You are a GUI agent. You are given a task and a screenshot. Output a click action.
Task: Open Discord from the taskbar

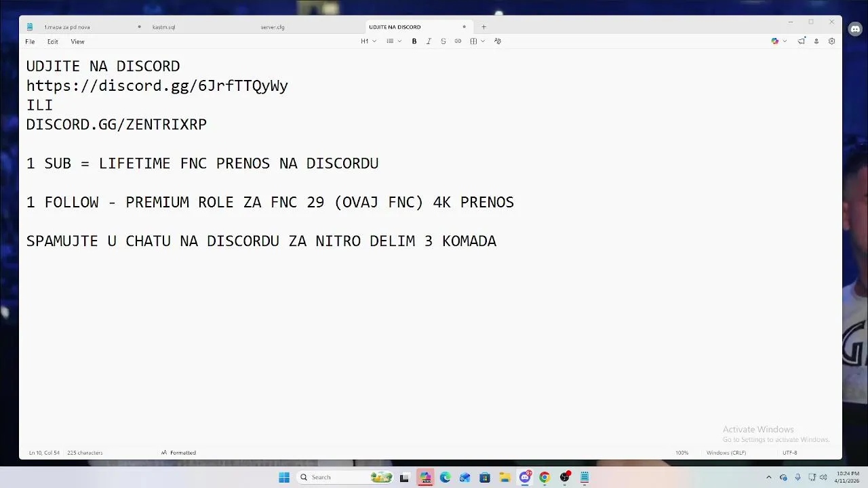pyautogui.click(x=525, y=477)
